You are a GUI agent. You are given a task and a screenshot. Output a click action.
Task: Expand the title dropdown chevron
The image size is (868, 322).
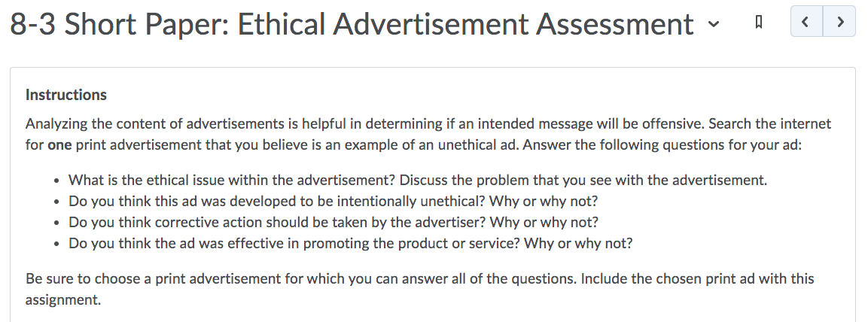coord(714,24)
